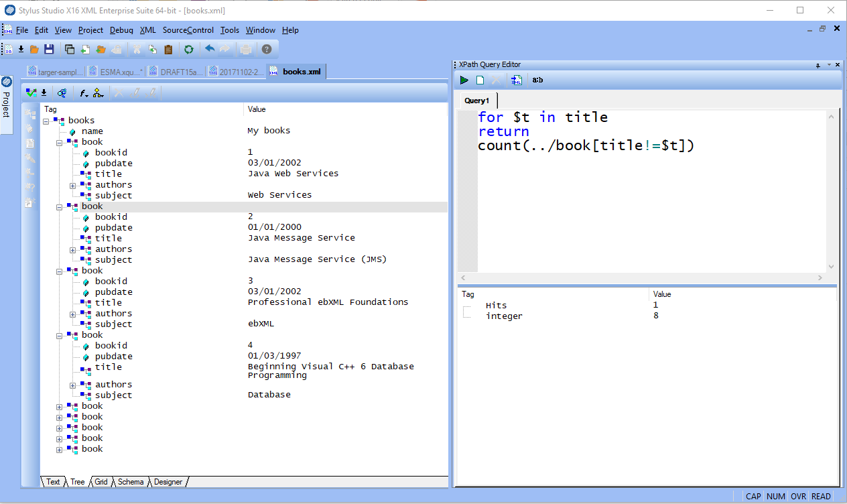Click the blue Undo arrow icon

click(x=210, y=50)
